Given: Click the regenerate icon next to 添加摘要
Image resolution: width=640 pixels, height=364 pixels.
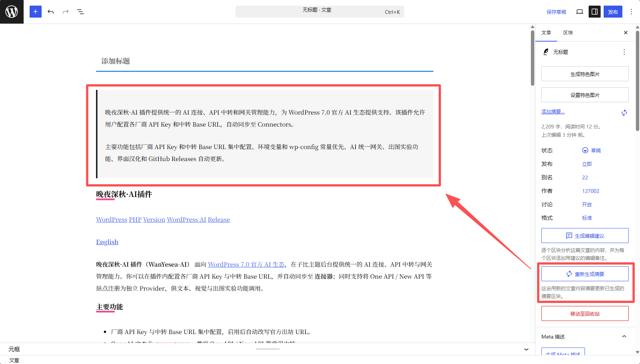Looking at the screenshot, I should [x=624, y=112].
